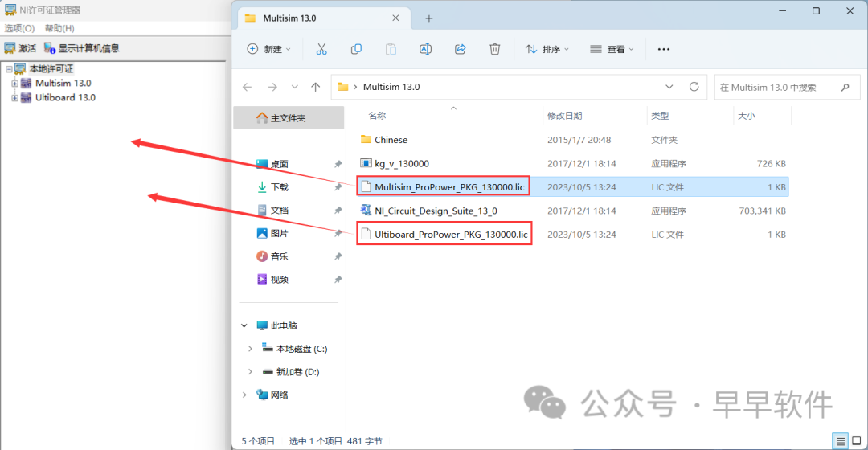868x450 pixels.
Task: Select 主文件夹 in navigation pane
Action: [x=289, y=118]
